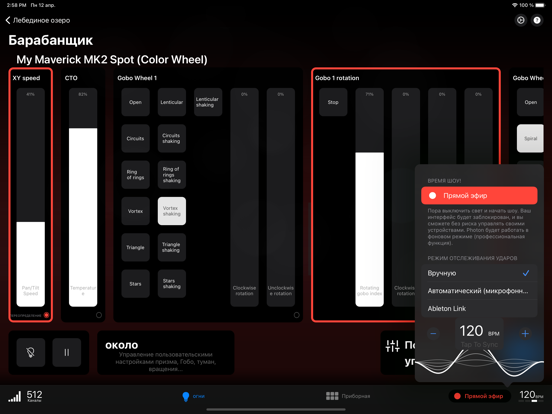Select the Vortex gobo
The height and width of the screenshot is (414, 552).
(x=136, y=211)
